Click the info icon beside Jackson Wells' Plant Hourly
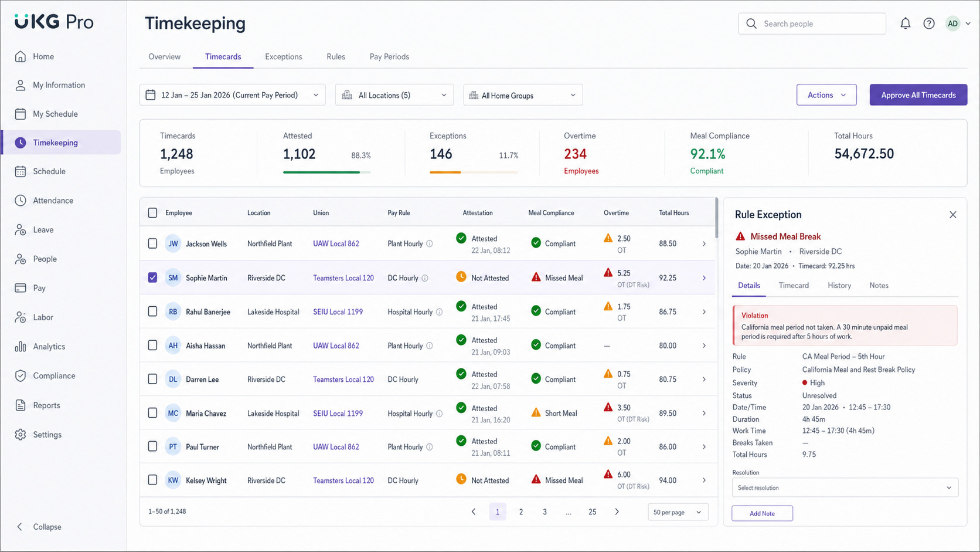The height and width of the screenshot is (552, 980). (430, 244)
